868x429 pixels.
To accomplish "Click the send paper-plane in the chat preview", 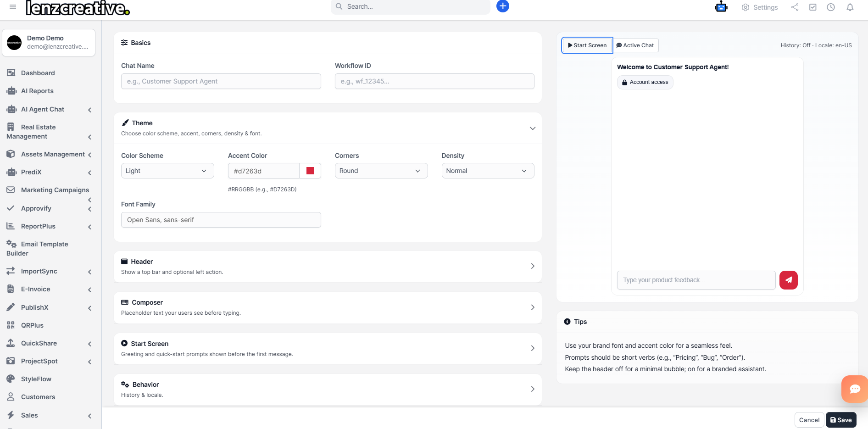I will [788, 280].
